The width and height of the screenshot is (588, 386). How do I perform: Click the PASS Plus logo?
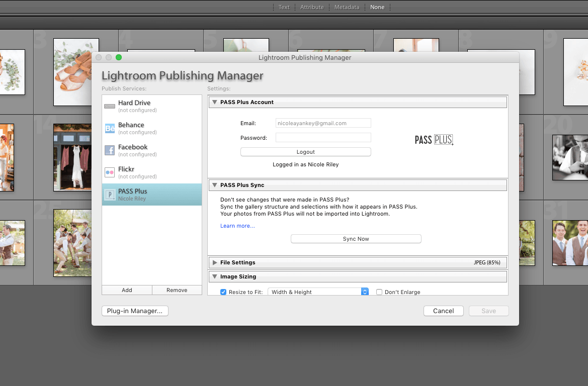coord(434,140)
